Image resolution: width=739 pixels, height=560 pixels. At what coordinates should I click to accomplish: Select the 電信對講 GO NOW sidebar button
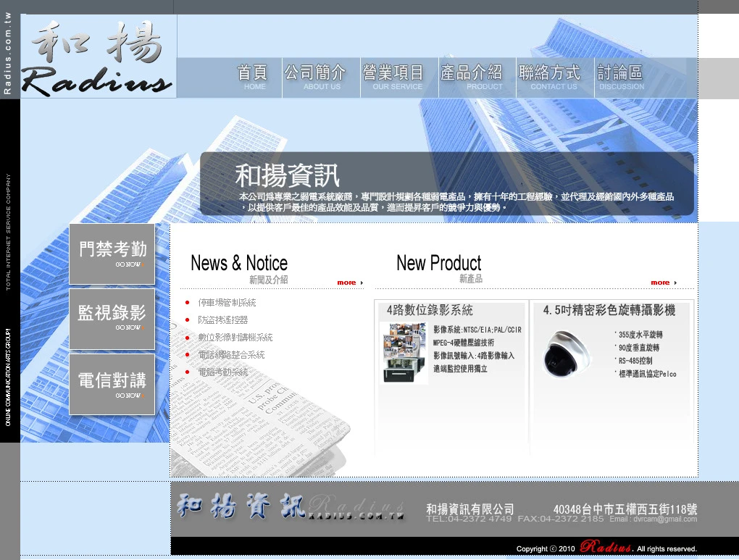click(x=112, y=383)
